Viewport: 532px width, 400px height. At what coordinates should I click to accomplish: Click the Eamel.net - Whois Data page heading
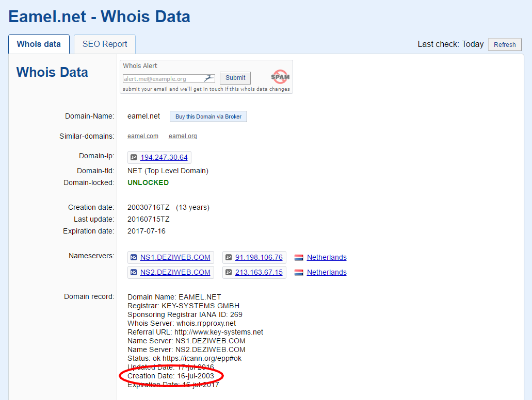coord(99,16)
